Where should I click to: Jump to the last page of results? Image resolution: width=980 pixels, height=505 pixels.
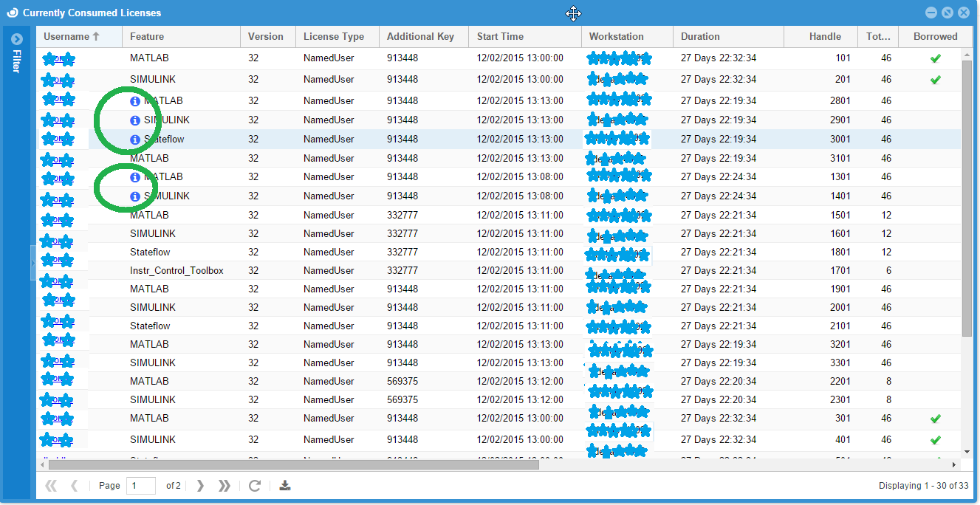point(225,486)
